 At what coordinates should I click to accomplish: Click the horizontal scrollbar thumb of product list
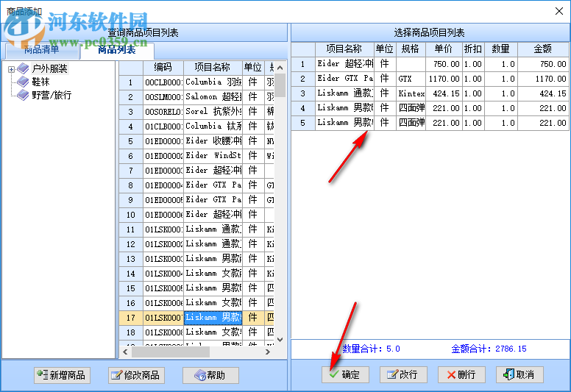(x=171, y=352)
